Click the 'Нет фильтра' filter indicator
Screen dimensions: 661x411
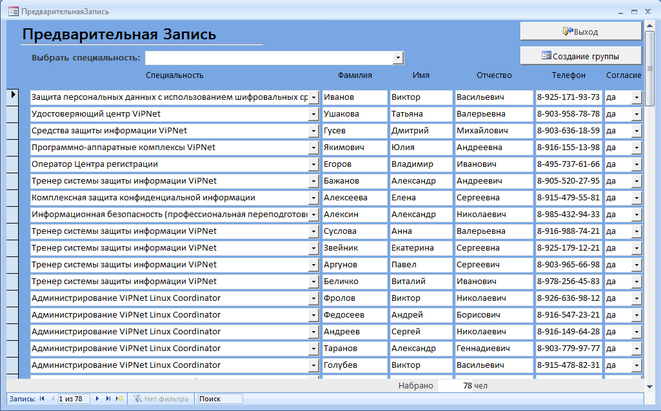(160, 399)
